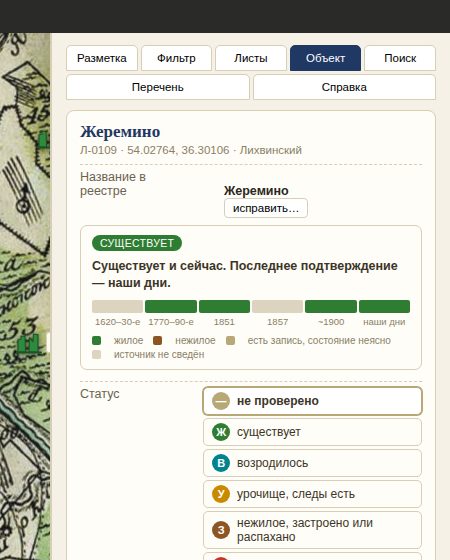The width and height of the screenshot is (450, 560).
Task: Click the teal В status icon
Action: [221, 463]
